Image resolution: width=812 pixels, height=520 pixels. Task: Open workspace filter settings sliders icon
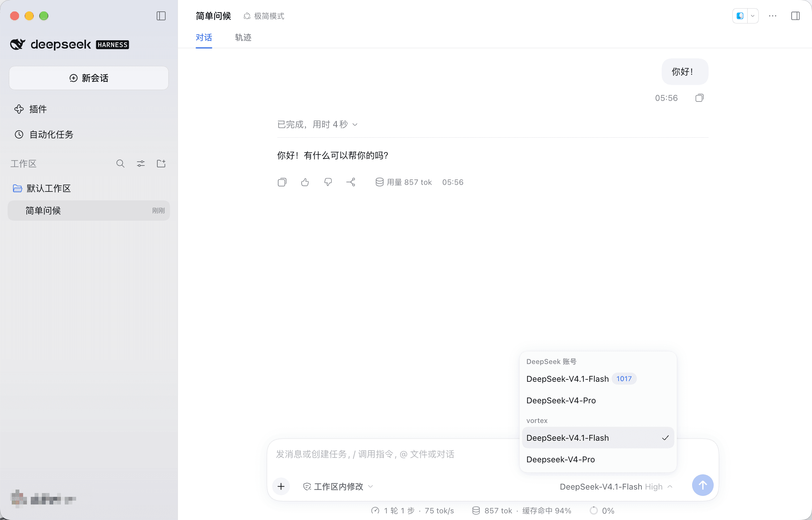(x=141, y=164)
